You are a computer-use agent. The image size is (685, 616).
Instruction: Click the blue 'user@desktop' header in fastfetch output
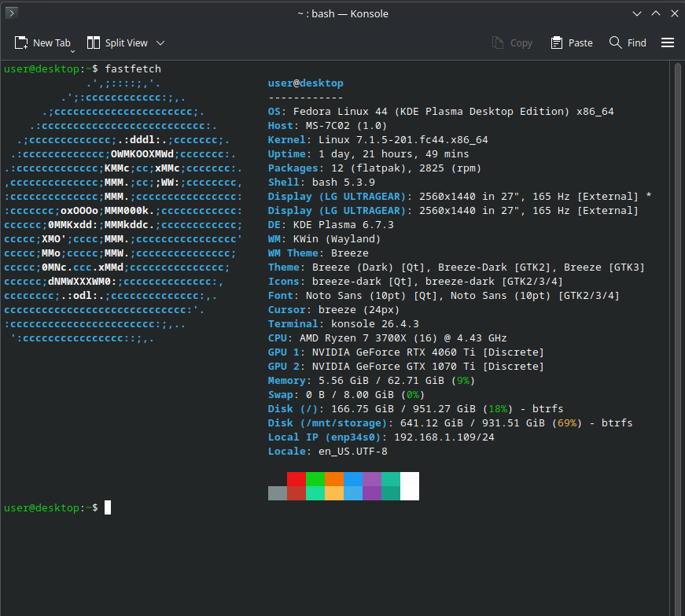pyautogui.click(x=305, y=83)
